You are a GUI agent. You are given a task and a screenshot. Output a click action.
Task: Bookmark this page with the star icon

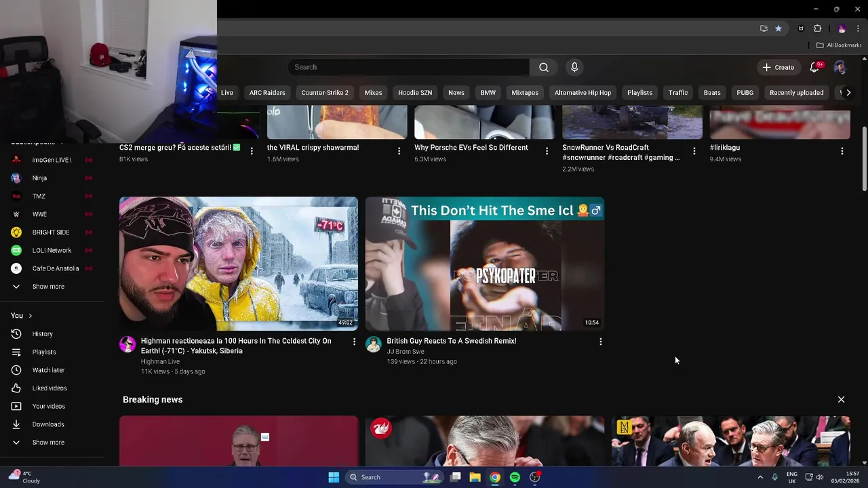(778, 28)
